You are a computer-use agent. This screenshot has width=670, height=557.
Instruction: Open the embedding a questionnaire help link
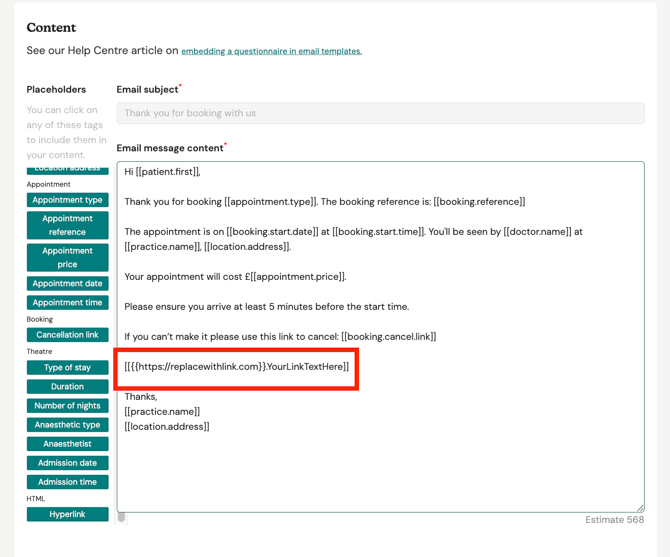(x=271, y=51)
